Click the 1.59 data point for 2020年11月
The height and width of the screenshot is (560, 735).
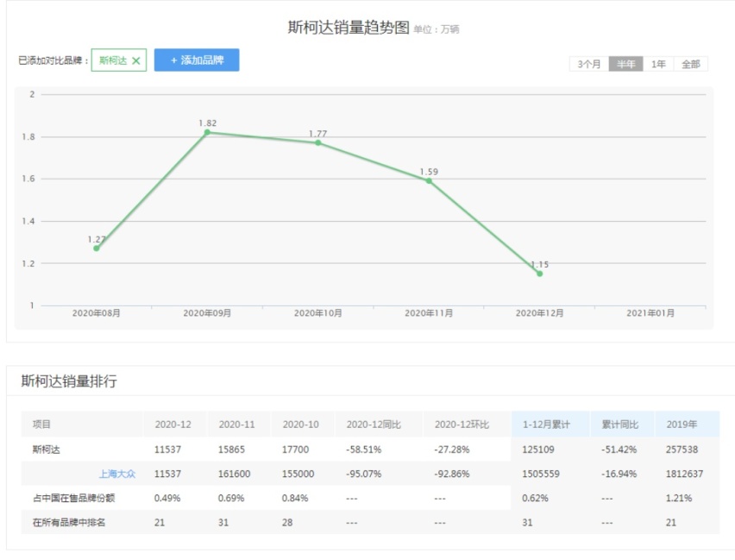point(429,180)
